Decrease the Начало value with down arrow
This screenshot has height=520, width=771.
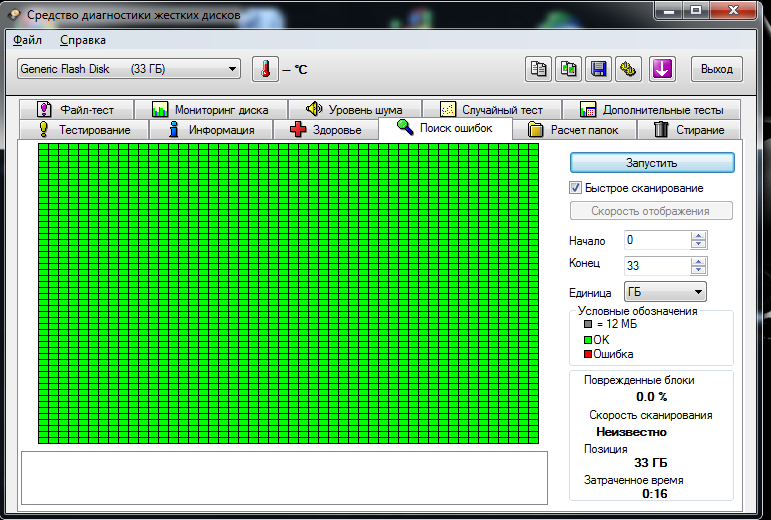(698, 245)
